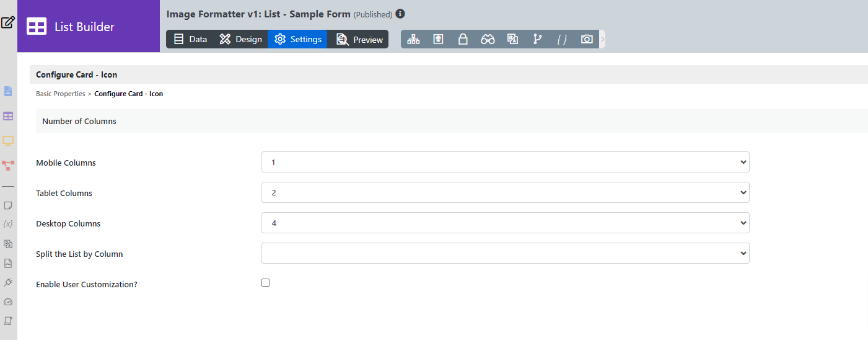Viewport: 868px width, 340px height.
Task: Click the padlock permission icon
Action: [x=463, y=39]
